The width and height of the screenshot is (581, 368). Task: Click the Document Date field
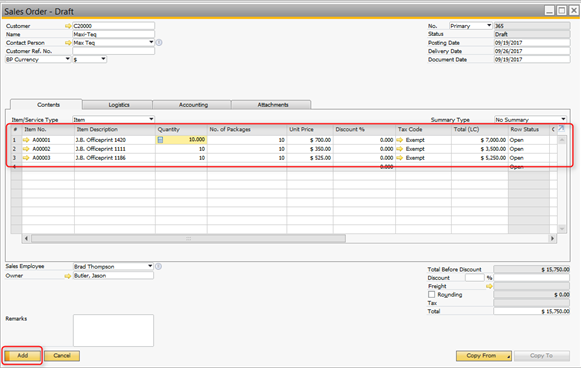point(532,59)
